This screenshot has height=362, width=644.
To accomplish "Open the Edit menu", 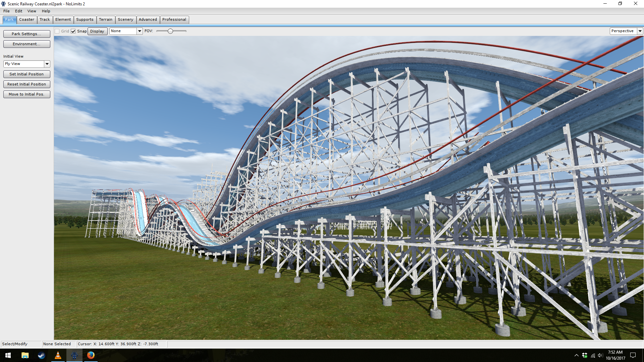I will click(x=18, y=11).
